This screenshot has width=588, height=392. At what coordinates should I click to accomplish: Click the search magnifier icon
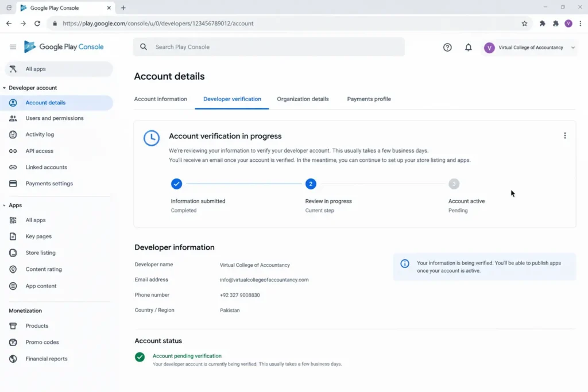coord(144,47)
